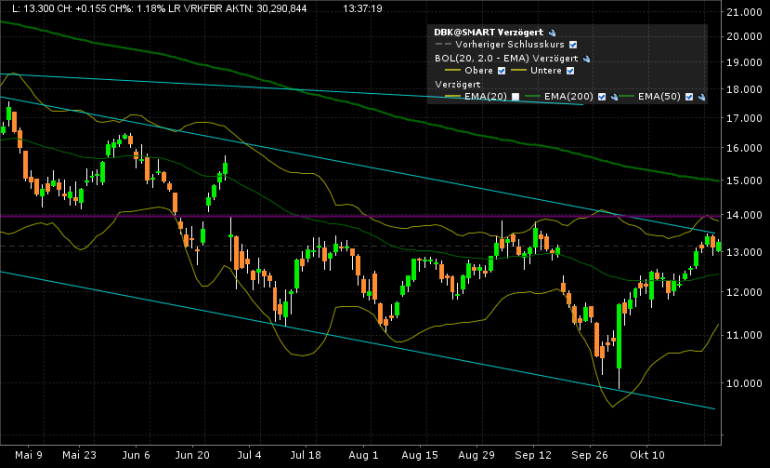Click the 'Jun 20' date axis label
Viewport: 770px width, 468px height.
coord(192,455)
